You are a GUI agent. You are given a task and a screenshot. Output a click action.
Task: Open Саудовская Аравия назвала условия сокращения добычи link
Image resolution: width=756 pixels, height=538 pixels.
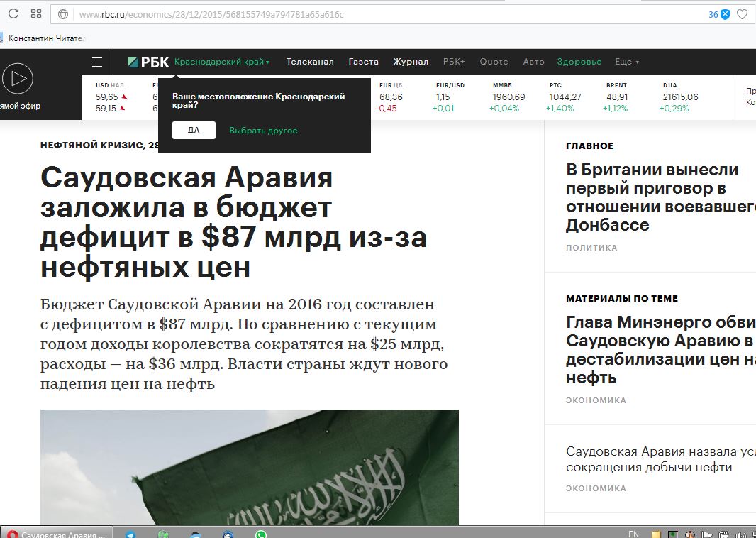pos(661,459)
